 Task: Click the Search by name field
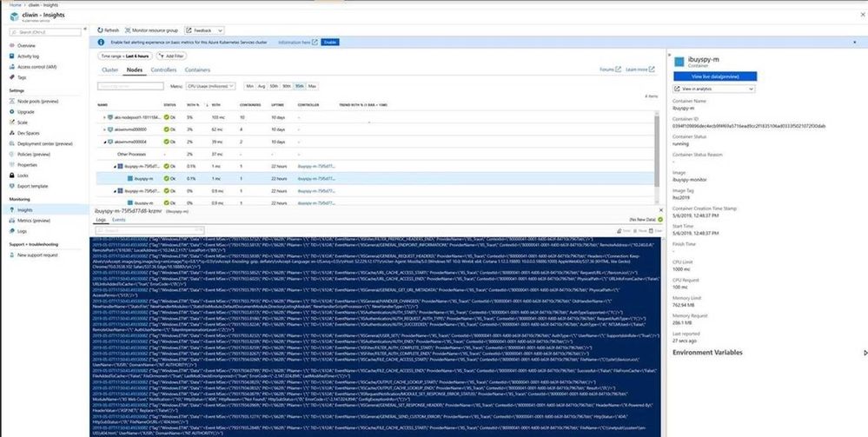[x=130, y=86]
